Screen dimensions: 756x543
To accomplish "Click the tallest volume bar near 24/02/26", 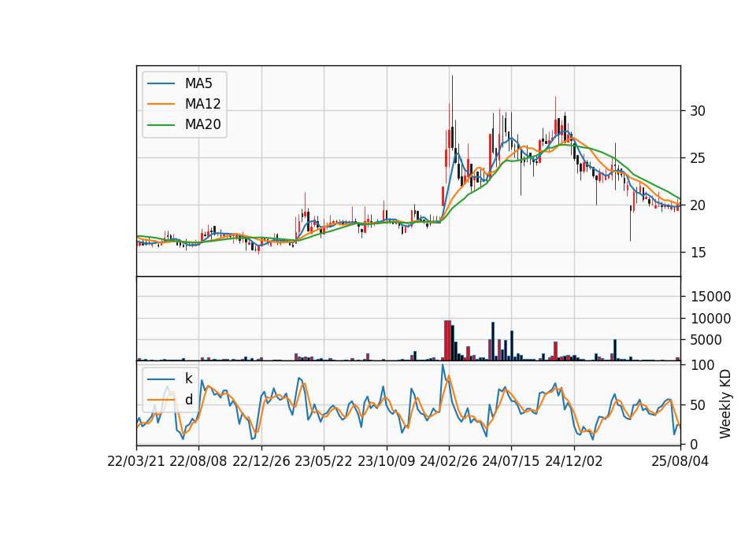I will 447,340.
